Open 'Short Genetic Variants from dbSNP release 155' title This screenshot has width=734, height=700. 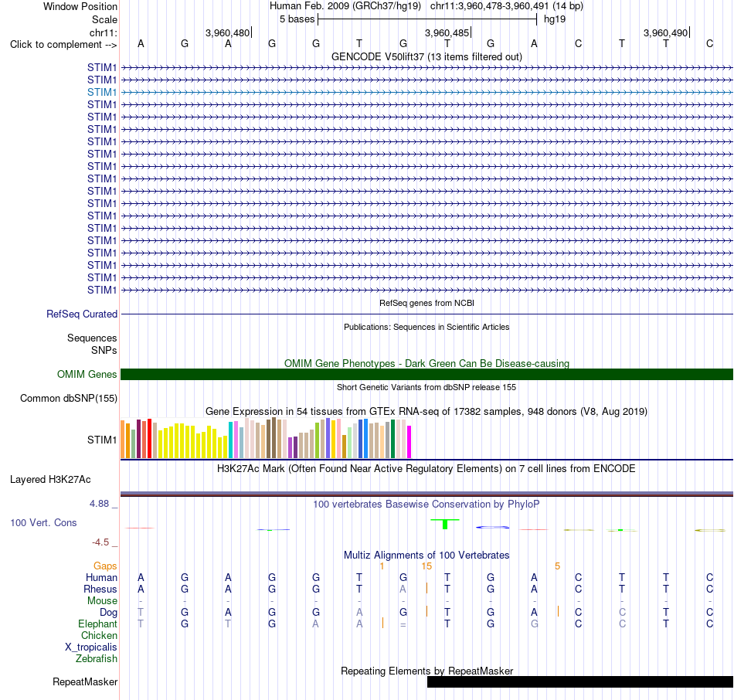pyautogui.click(x=426, y=387)
